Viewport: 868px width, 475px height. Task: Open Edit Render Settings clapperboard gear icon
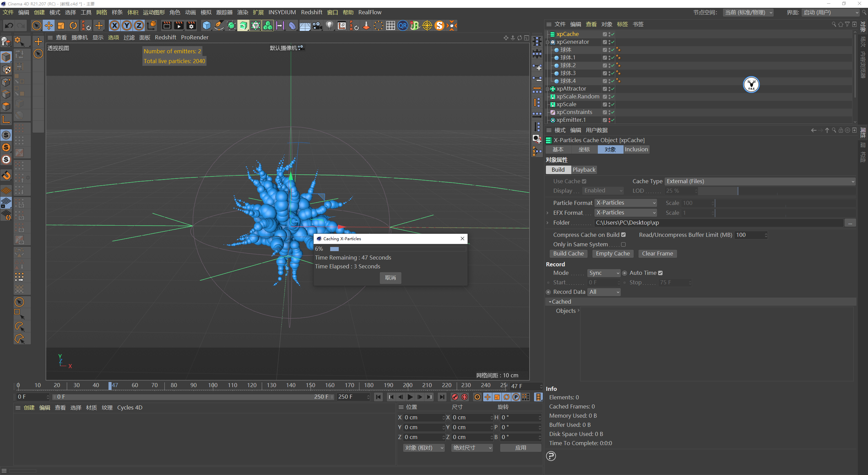click(191, 25)
